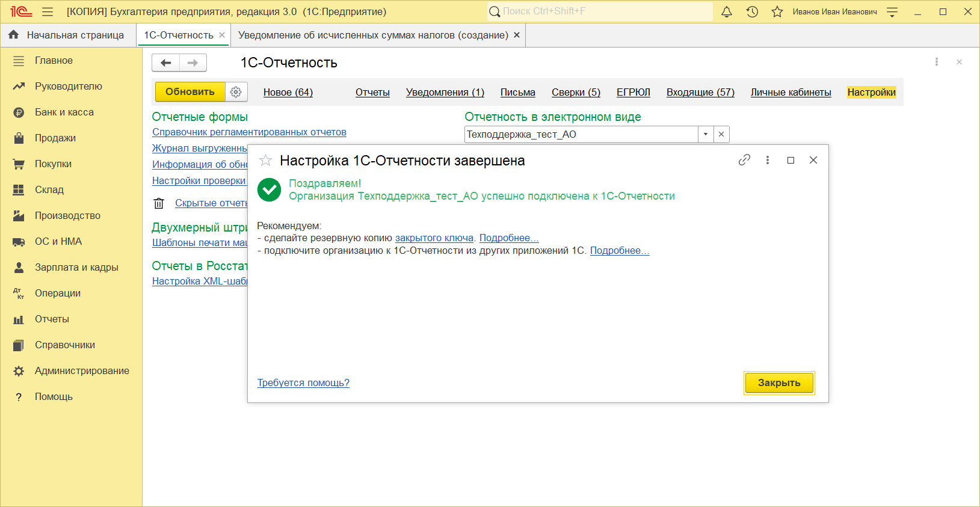Open history clock icon
The image size is (980, 507).
coord(752,11)
